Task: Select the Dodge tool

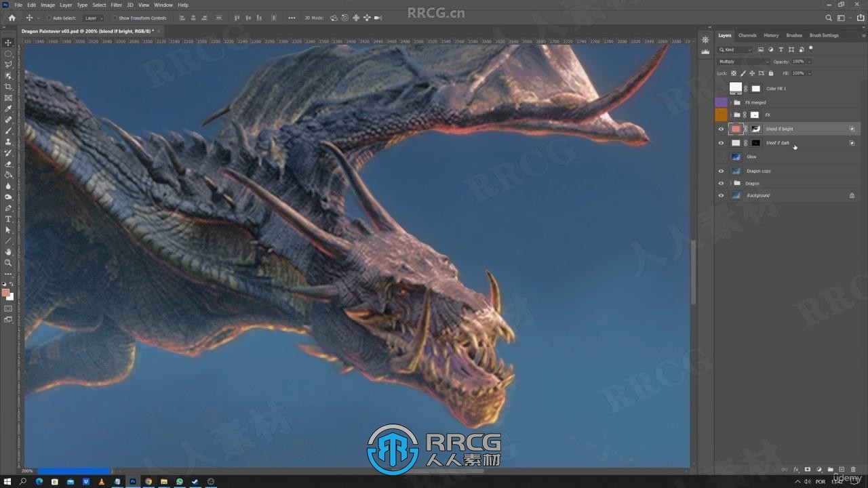Action: [8, 197]
